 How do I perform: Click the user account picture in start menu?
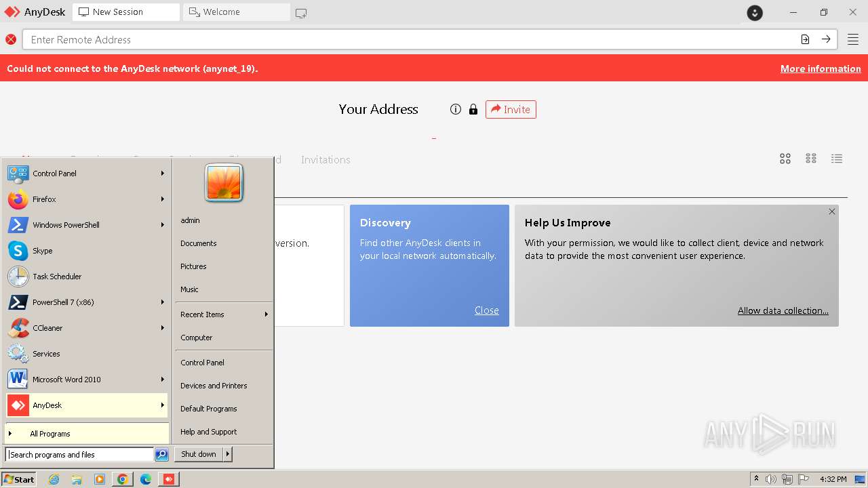pyautogui.click(x=224, y=182)
